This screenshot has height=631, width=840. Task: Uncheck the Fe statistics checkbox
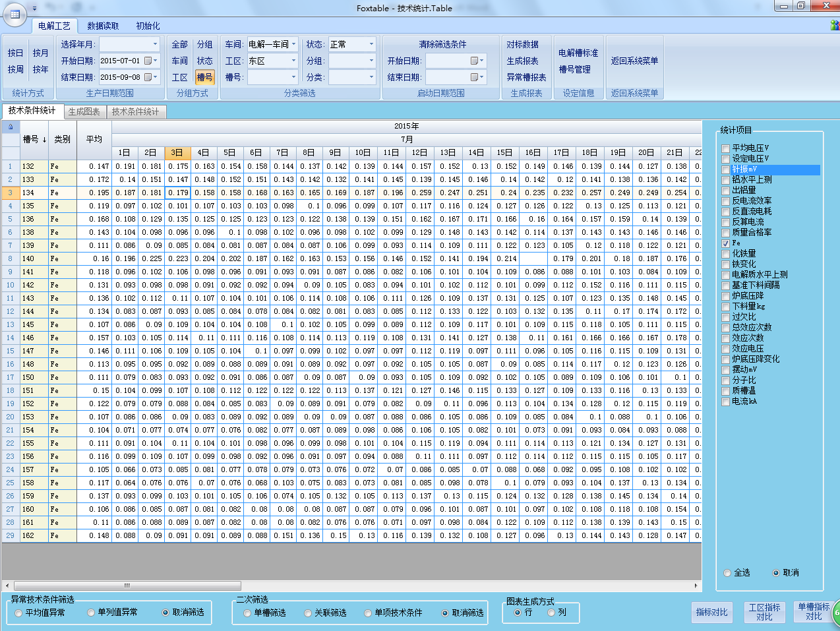pyautogui.click(x=726, y=243)
